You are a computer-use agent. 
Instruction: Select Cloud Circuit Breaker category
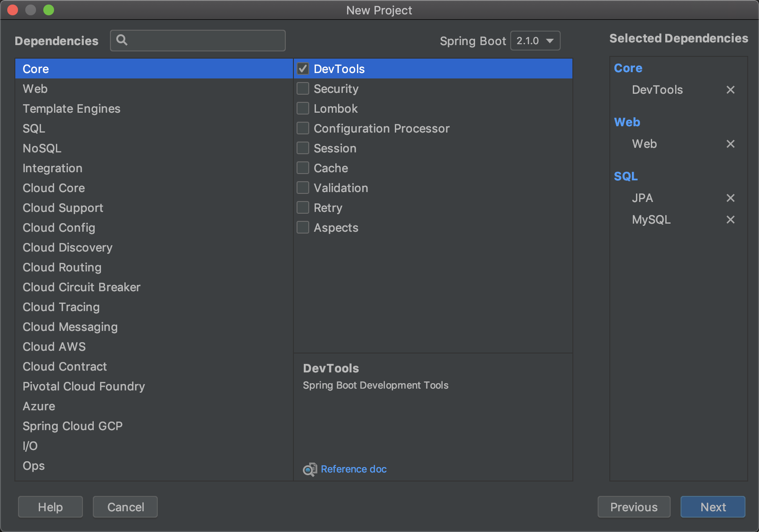pyautogui.click(x=154, y=287)
